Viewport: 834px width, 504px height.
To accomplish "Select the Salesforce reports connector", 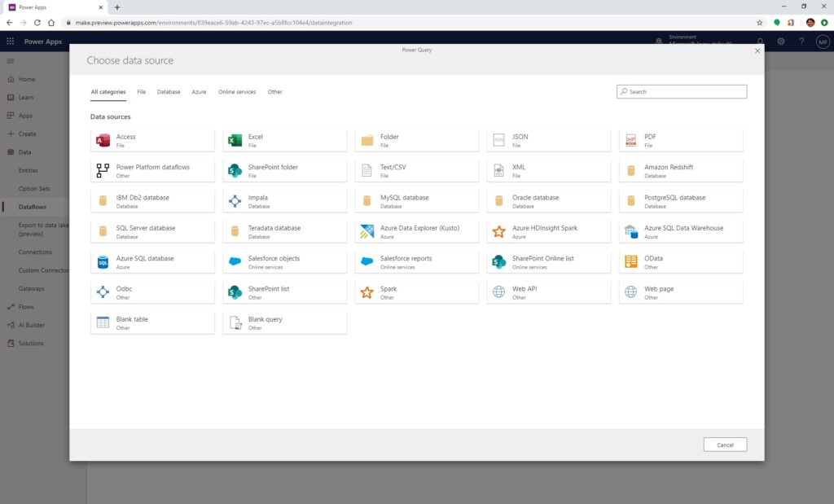I will click(417, 261).
